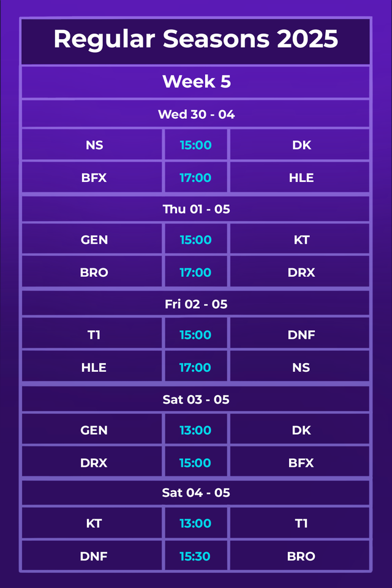Viewport: 392px width, 588px height.
Task: Click the 17:00 time between HLE and NS
Action: click(195, 367)
